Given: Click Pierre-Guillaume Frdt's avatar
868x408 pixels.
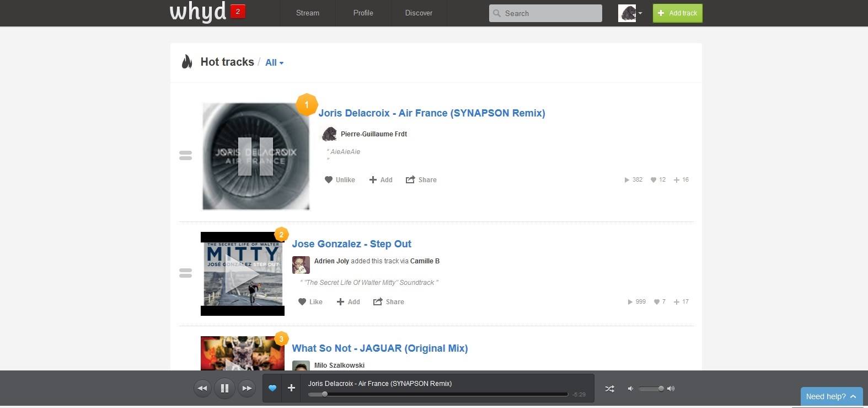Looking at the screenshot, I should (329, 134).
